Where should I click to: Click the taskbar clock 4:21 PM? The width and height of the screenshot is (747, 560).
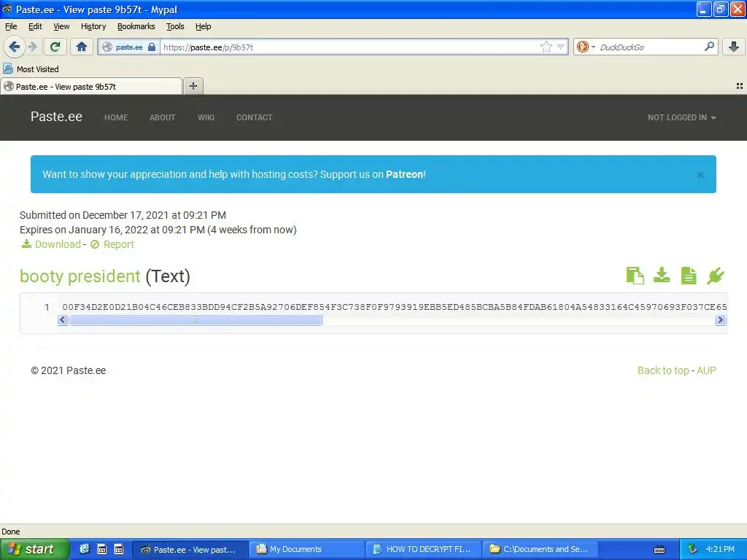click(720, 549)
